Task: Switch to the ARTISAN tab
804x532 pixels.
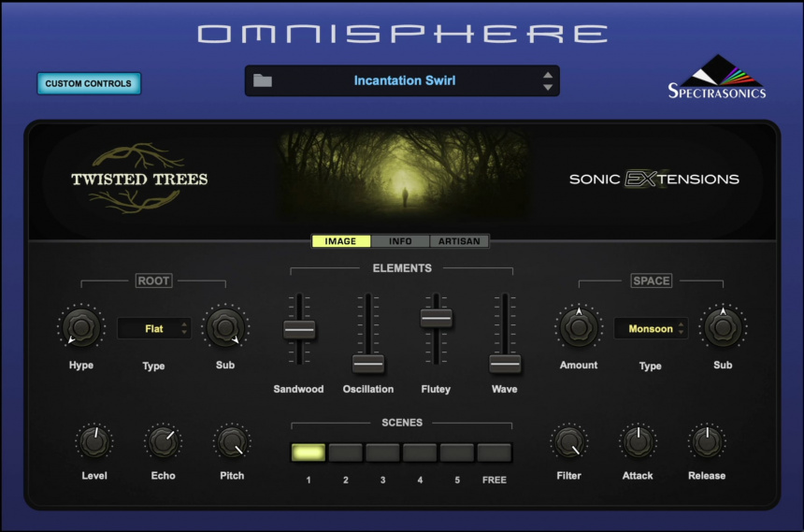Action: point(459,241)
